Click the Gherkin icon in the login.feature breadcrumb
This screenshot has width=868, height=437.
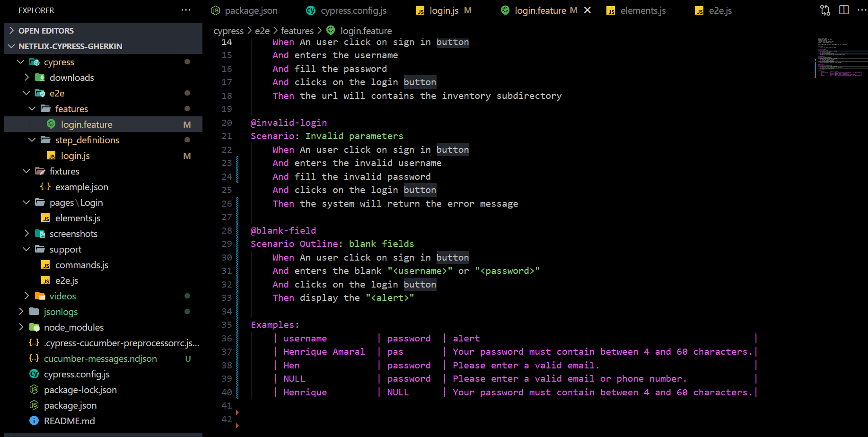pos(330,30)
